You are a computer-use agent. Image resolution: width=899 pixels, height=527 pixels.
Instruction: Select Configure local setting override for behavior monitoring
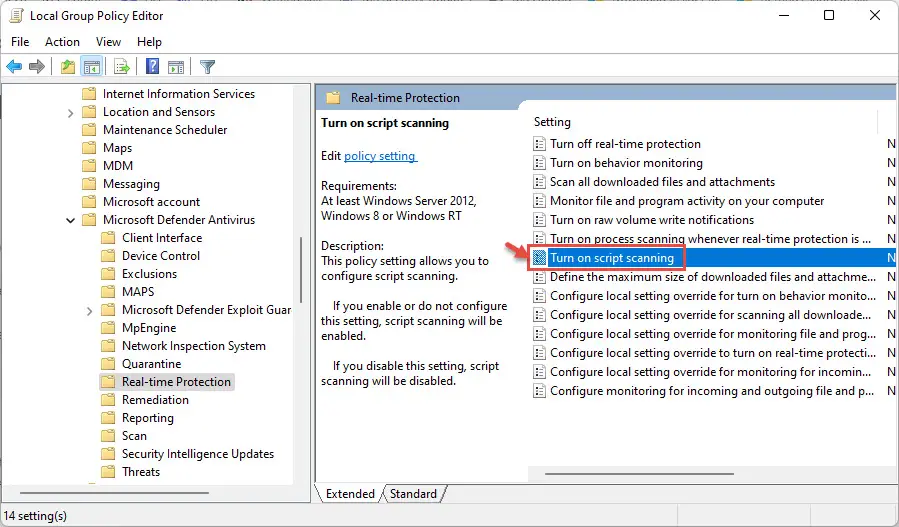click(713, 296)
